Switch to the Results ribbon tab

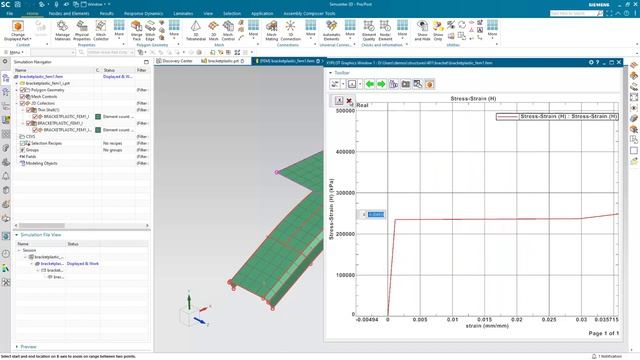pyautogui.click(x=107, y=13)
